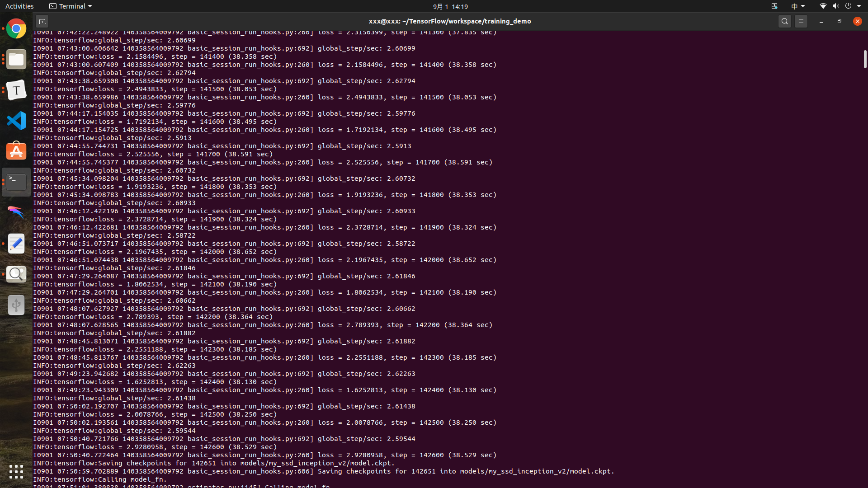Click the terminal search icon
Viewport: 868px width, 488px height.
pos(785,21)
